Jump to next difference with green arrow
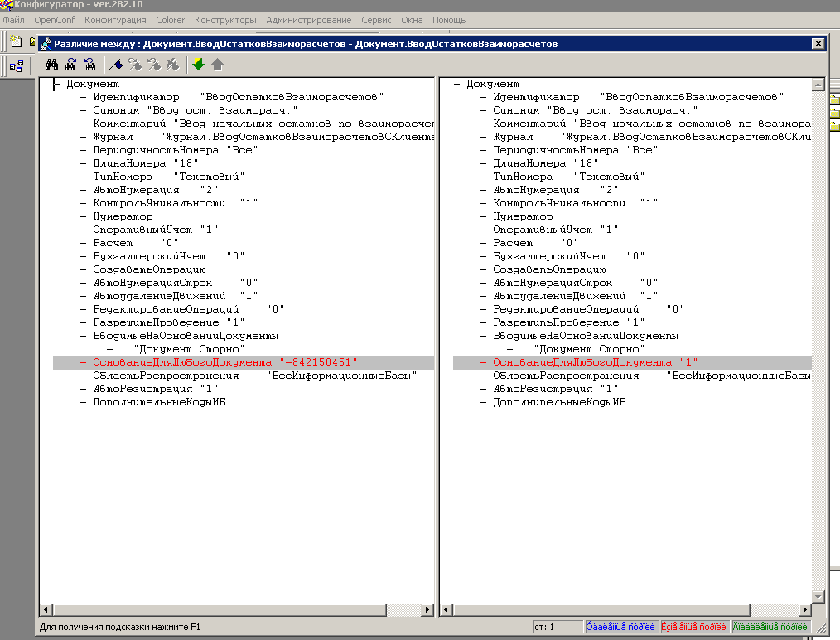Viewport: 840px width, 640px height. 198,64
